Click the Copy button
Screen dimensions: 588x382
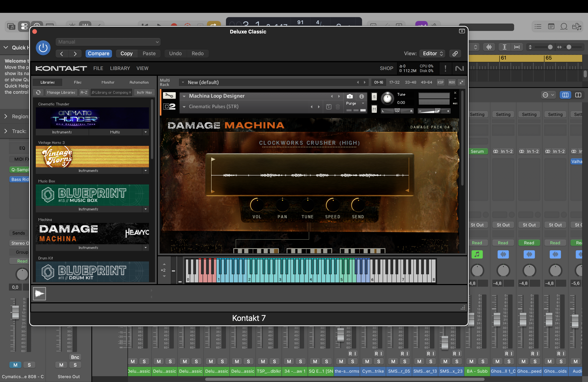point(127,54)
